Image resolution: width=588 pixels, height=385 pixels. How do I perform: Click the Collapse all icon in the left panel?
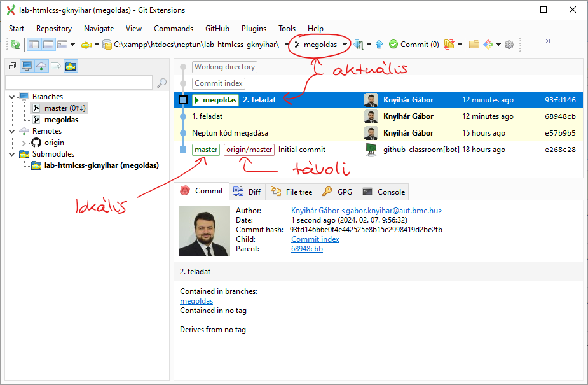pyautogui.click(x=12, y=66)
